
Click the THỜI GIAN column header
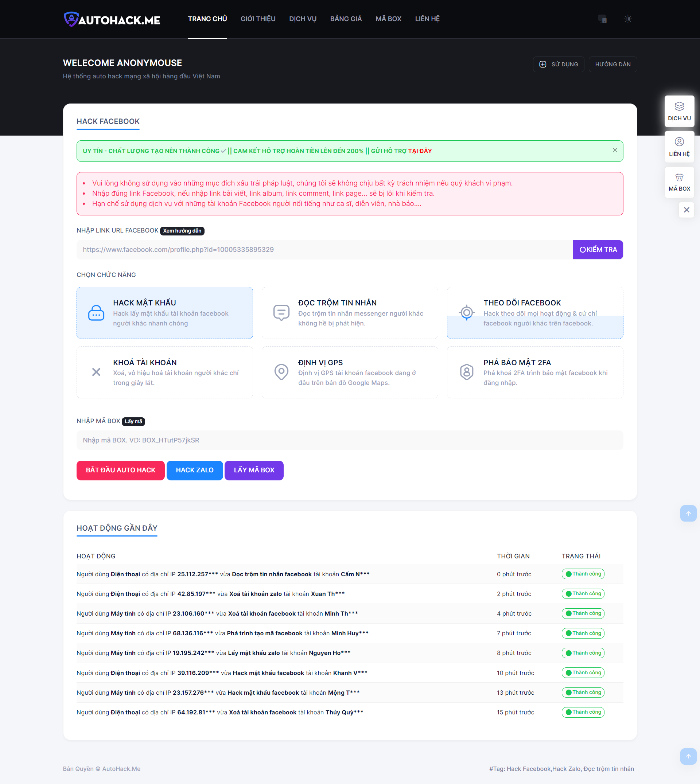point(513,556)
